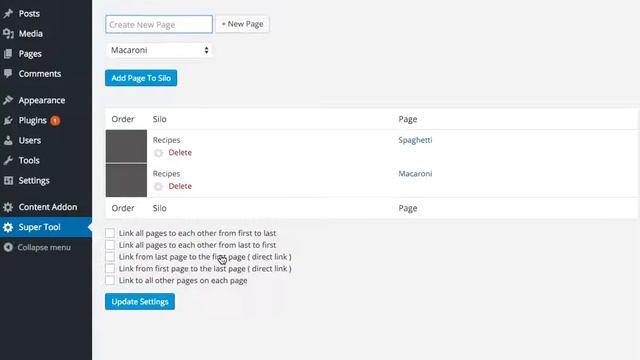The image size is (640, 360).
Task: Click the Update Settings button
Action: click(140, 302)
